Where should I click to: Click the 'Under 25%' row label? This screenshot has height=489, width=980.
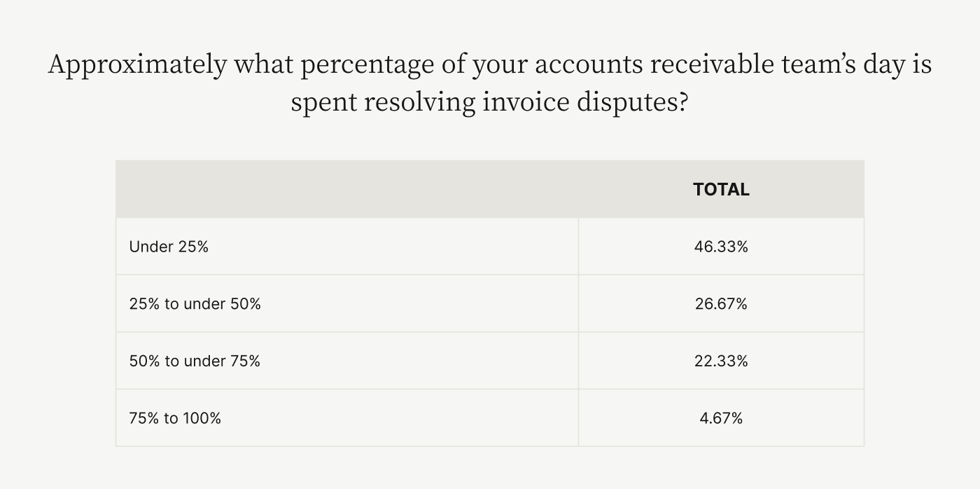click(169, 247)
